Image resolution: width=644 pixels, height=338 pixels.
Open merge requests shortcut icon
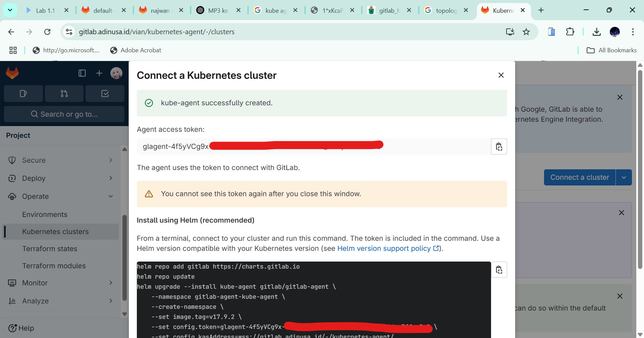pyautogui.click(x=64, y=94)
